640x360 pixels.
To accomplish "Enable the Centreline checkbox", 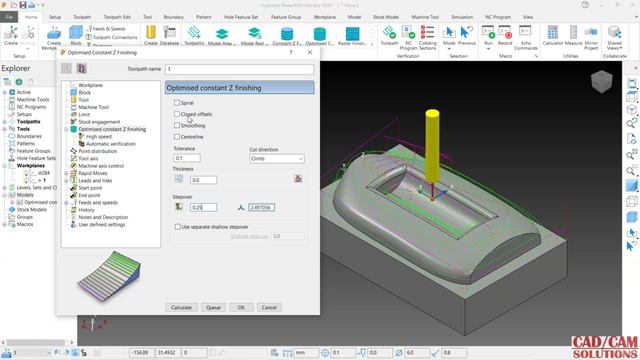I will pyautogui.click(x=177, y=137).
